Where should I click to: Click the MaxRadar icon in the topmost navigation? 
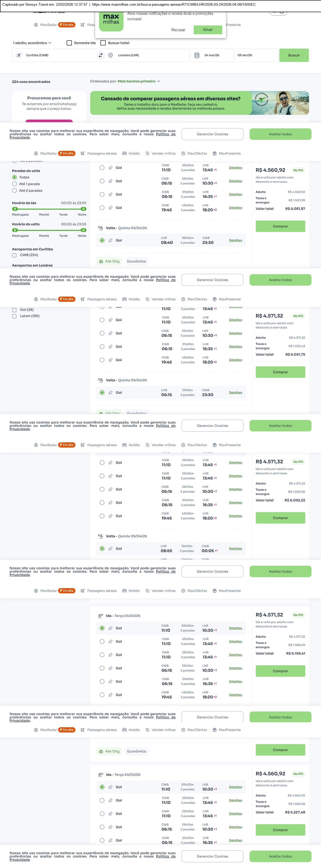point(36,25)
